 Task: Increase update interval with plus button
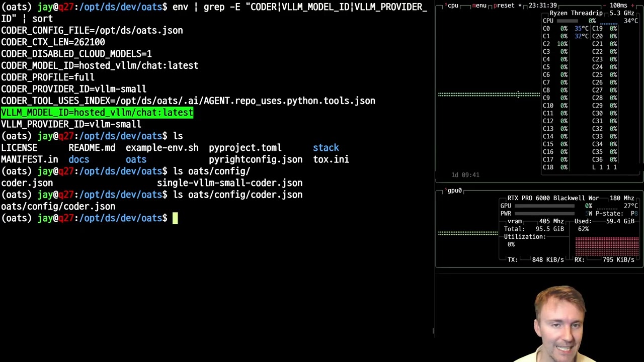tap(632, 6)
